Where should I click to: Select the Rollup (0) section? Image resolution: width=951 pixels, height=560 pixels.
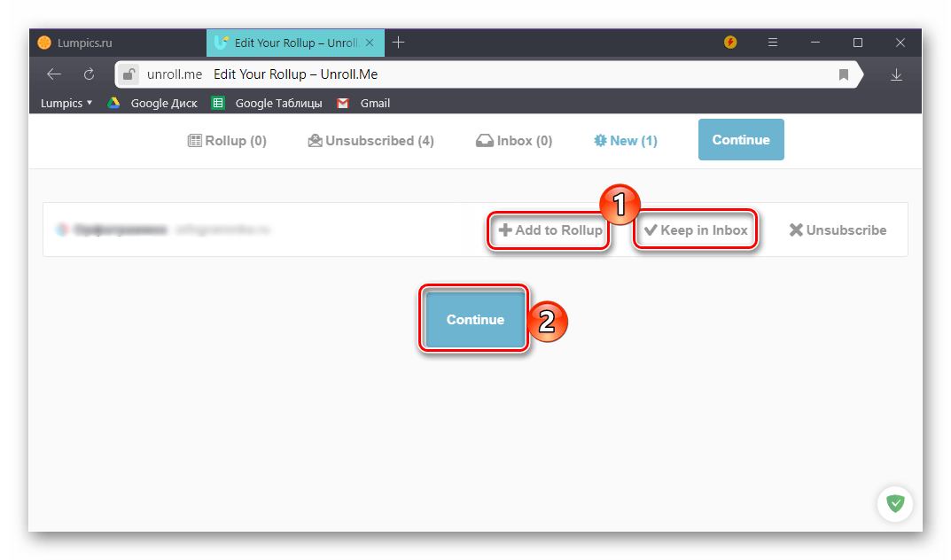click(x=227, y=140)
